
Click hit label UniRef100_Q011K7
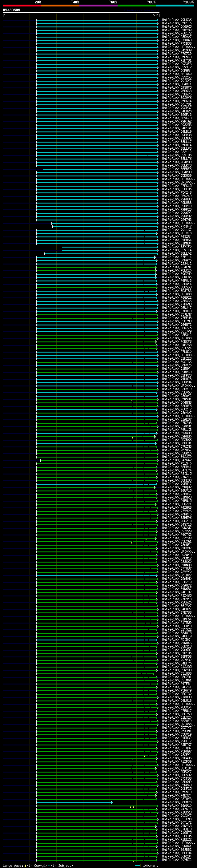pyautogui.click(x=176, y=230)
